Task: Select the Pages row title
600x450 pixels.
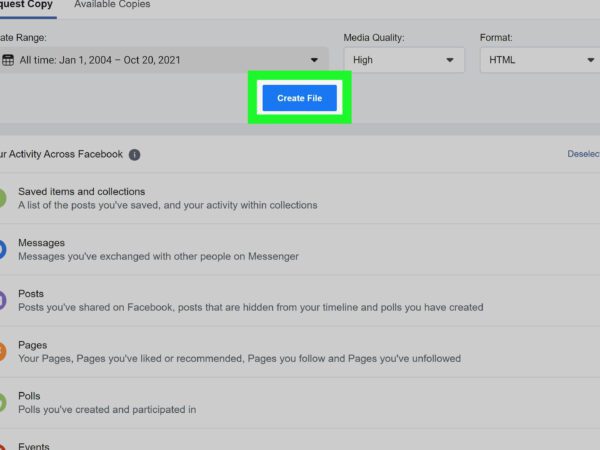Action: point(32,345)
